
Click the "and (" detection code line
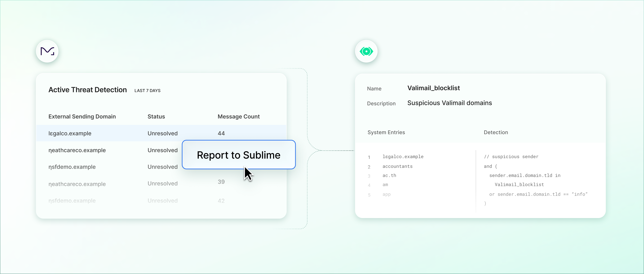[491, 166]
